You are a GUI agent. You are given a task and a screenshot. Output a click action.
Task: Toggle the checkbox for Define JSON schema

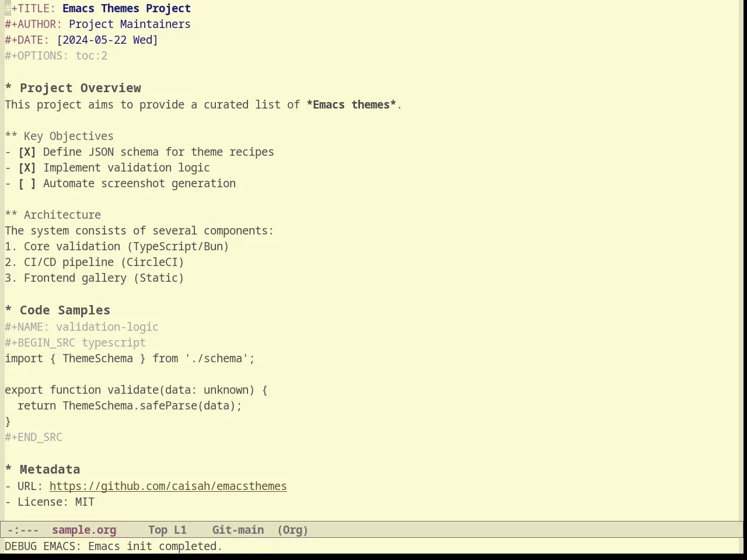(27, 152)
